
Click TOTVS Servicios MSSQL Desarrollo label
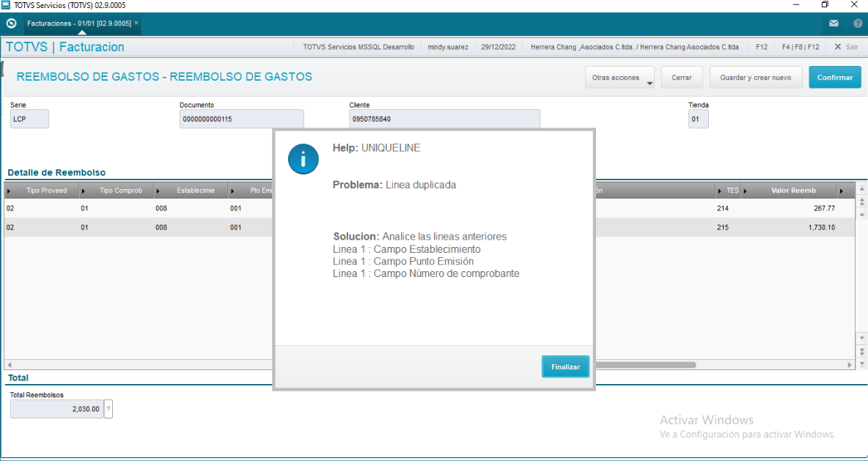(x=358, y=47)
